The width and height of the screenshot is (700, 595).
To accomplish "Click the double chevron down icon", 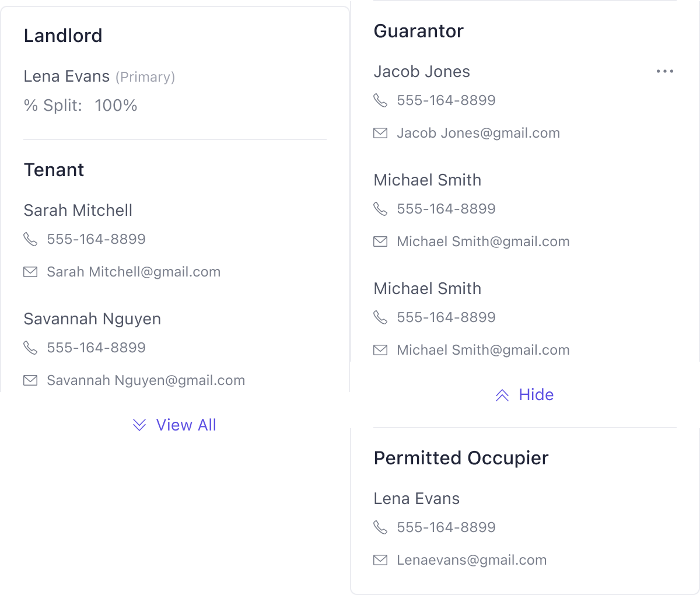I will click(x=139, y=425).
